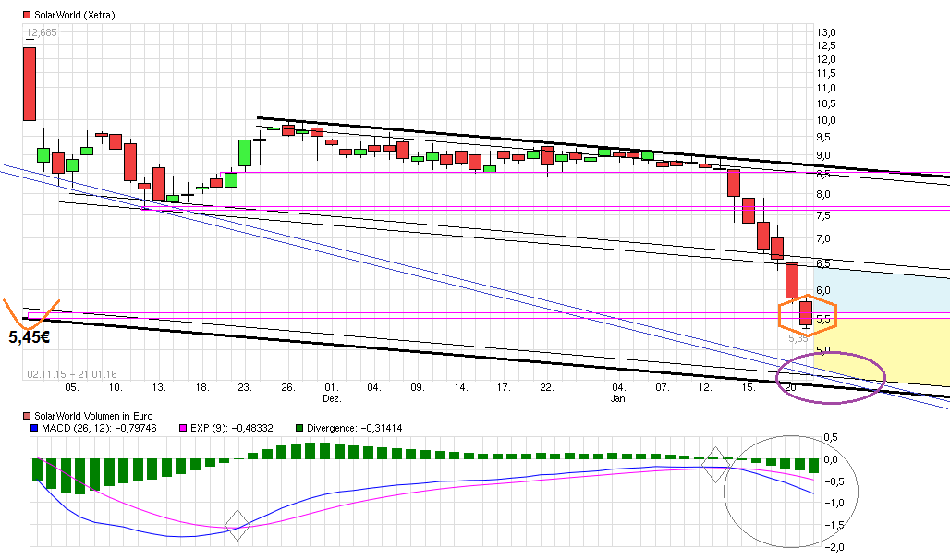Click the 13. date axis label
The width and height of the screenshot is (950, 560).
pyautogui.click(x=159, y=387)
